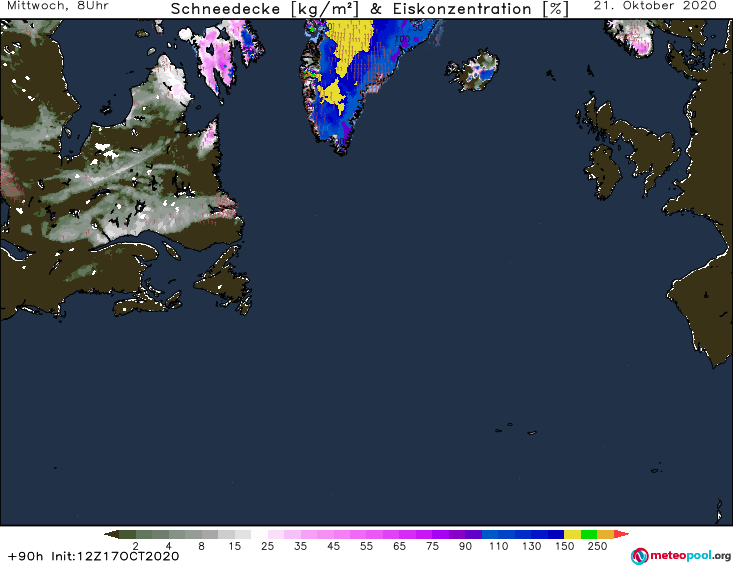This screenshot has width=733, height=566.
Task: Click the date '21. Oktober 2020'
Action: pos(655,6)
